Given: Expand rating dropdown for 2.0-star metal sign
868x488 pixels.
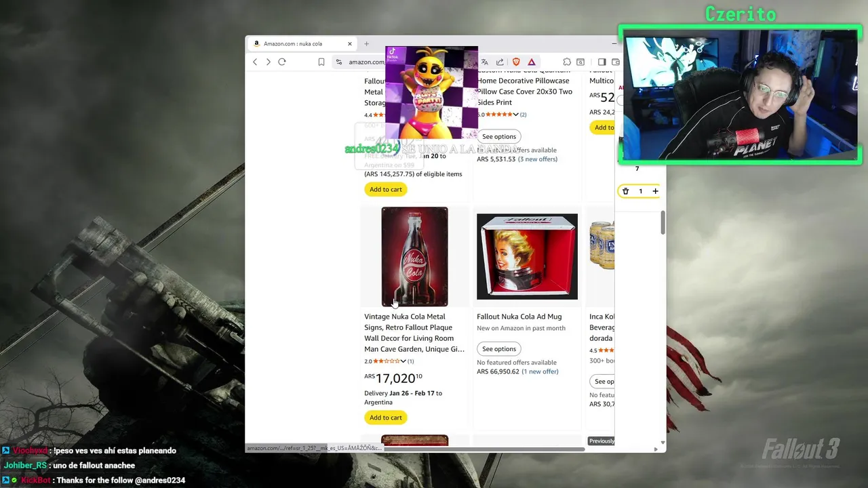Looking at the screenshot, I should [403, 361].
